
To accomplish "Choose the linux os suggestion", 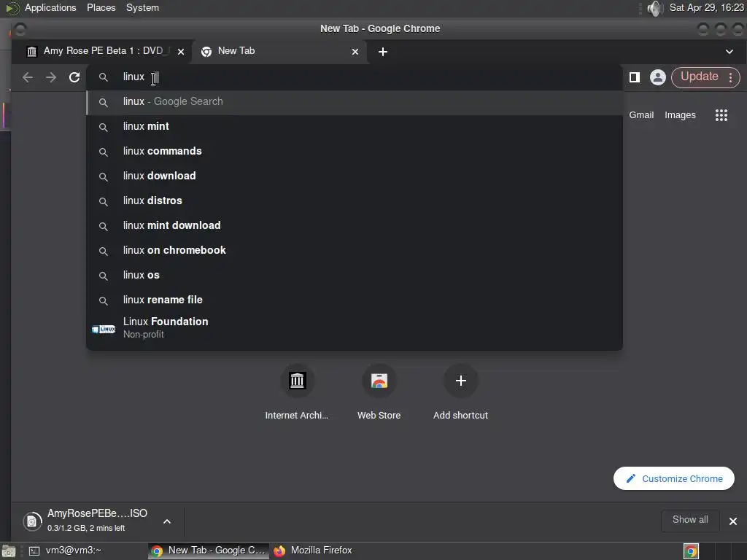I will coord(355,275).
